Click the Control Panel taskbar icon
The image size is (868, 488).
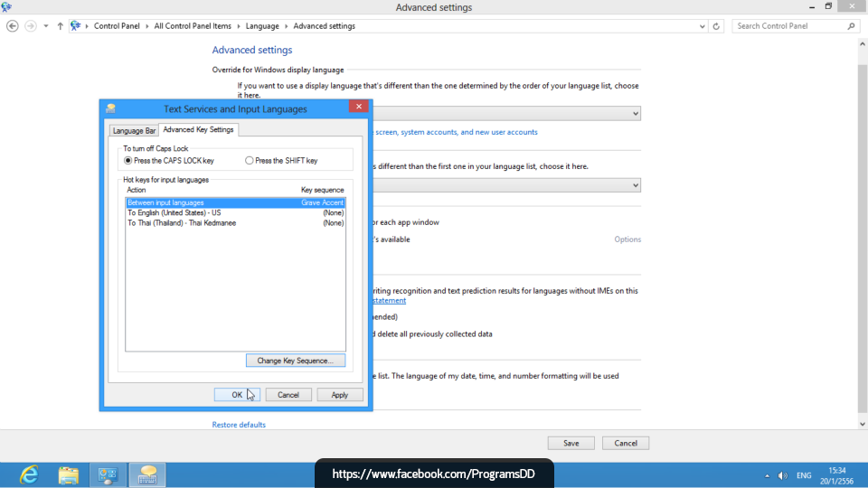click(x=108, y=474)
